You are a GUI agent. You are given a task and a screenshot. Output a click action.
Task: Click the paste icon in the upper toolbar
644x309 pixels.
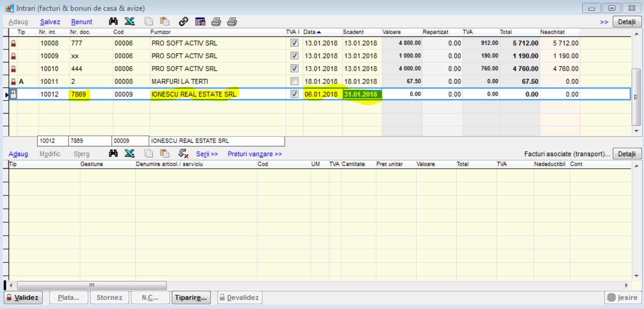pos(164,21)
